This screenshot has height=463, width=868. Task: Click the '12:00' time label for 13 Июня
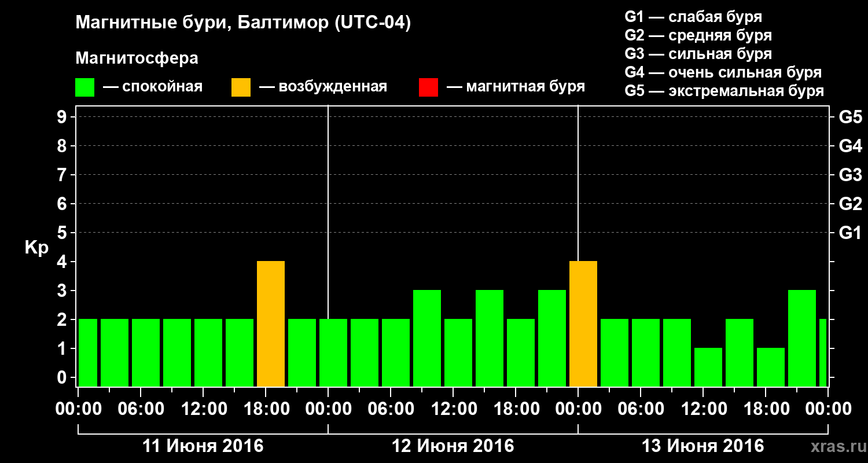(x=703, y=409)
